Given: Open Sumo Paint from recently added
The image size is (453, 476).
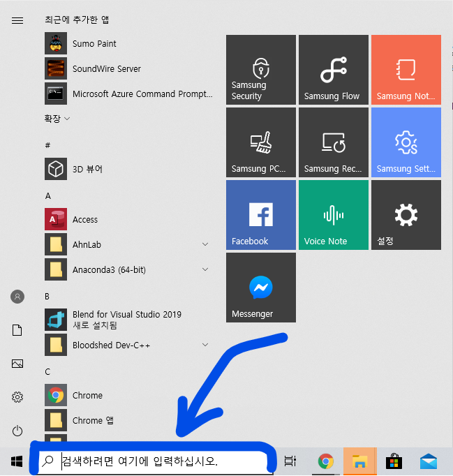Looking at the screenshot, I should [128, 43].
